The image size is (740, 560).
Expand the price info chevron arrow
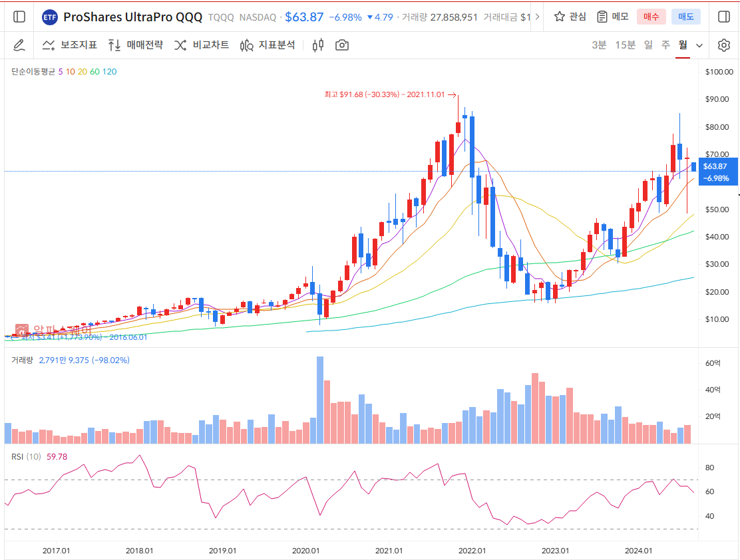tap(537, 17)
